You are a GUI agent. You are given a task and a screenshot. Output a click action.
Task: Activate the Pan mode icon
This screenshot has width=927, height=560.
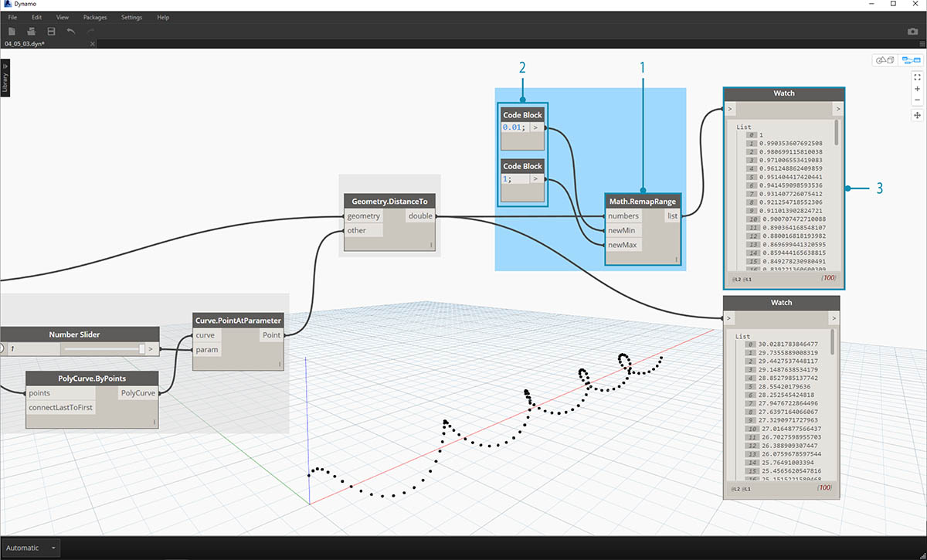pyautogui.click(x=917, y=115)
